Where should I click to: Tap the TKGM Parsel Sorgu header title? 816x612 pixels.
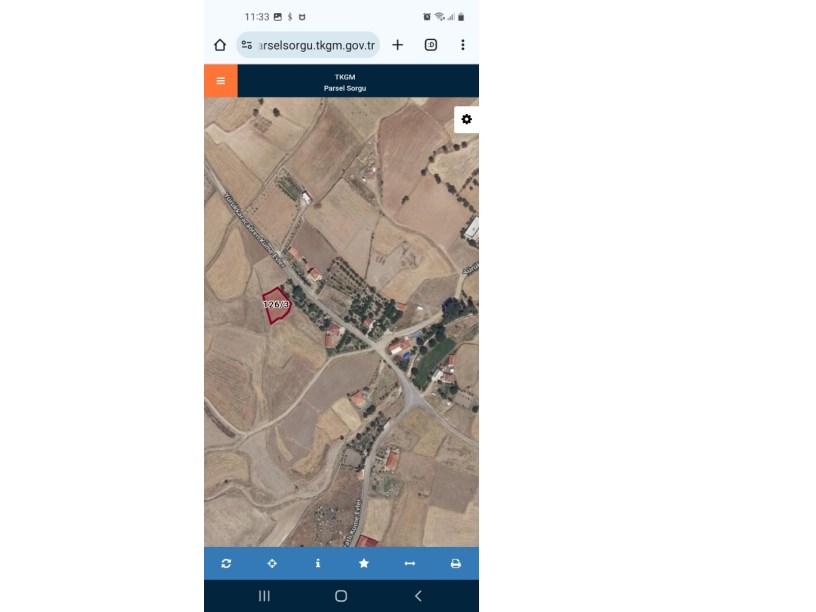345,82
